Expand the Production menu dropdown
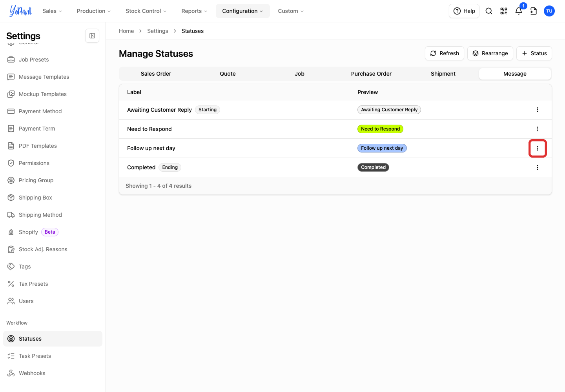565x392 pixels. point(94,11)
